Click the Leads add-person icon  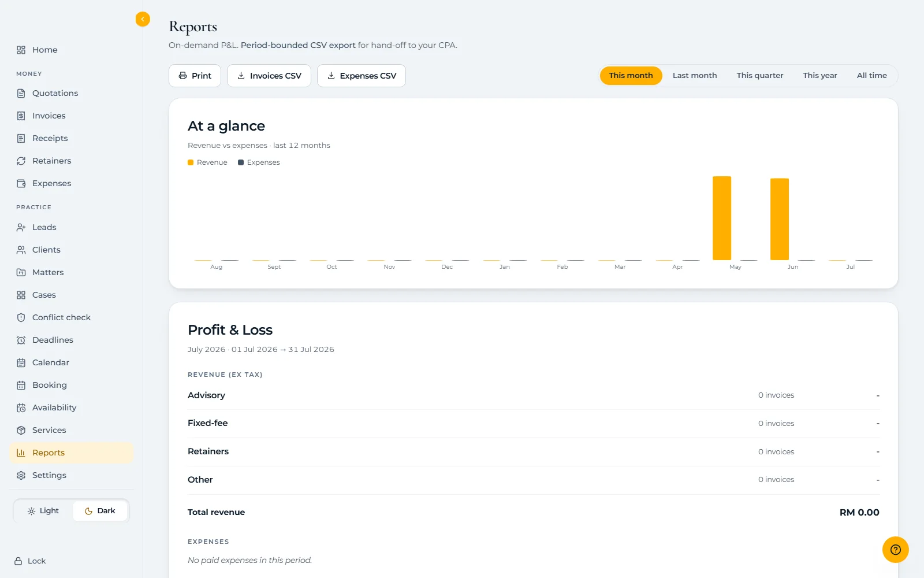21,227
